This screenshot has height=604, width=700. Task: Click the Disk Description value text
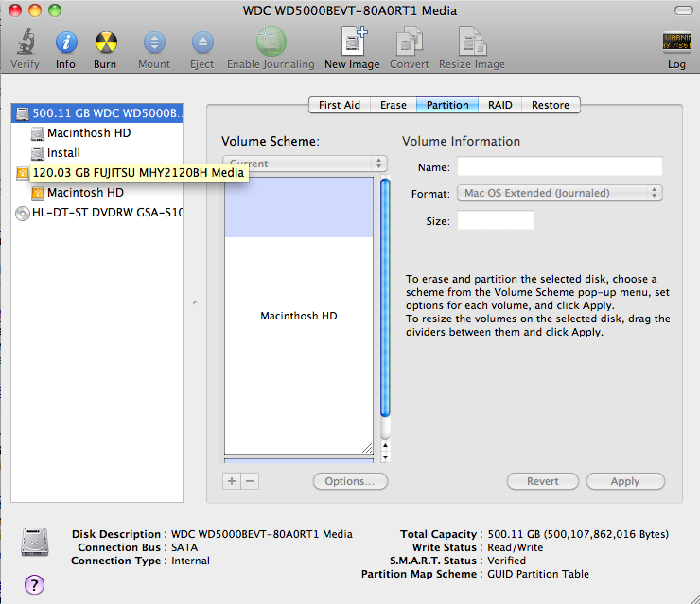pyautogui.click(x=262, y=534)
